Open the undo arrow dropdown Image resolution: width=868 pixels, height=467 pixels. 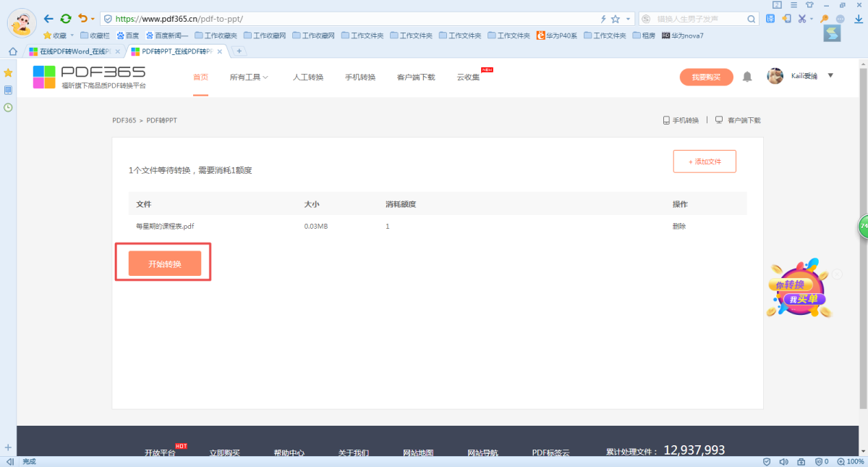(93, 20)
